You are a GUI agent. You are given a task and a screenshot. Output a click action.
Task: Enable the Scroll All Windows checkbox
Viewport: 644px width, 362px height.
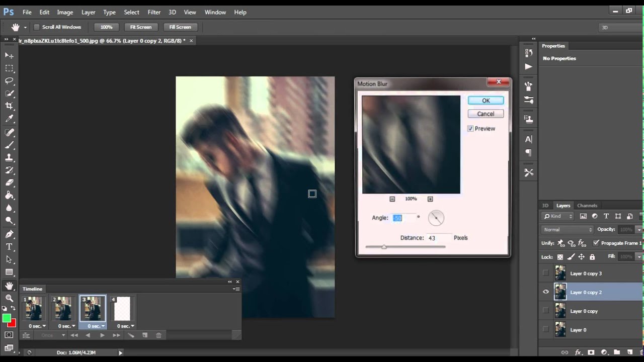37,27
